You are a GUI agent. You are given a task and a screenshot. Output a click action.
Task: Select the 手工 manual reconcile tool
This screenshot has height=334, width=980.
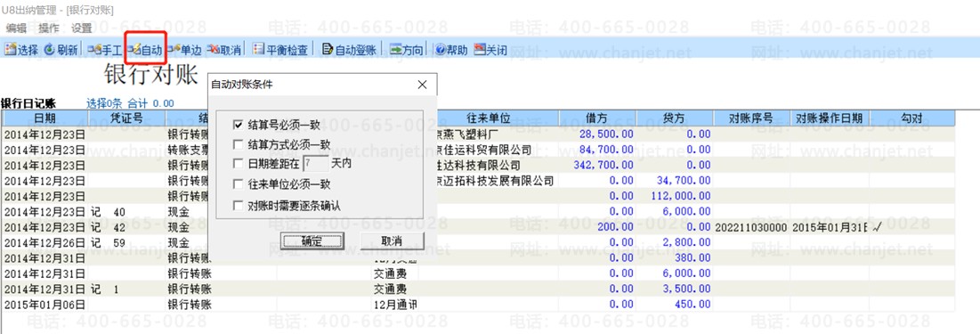[x=104, y=50]
